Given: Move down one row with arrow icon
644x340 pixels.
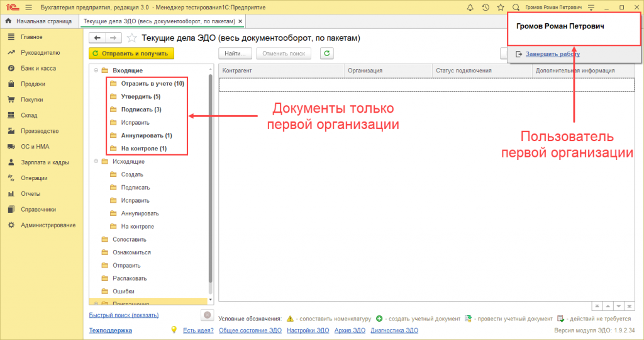Looking at the screenshot, I should click(x=619, y=306).
